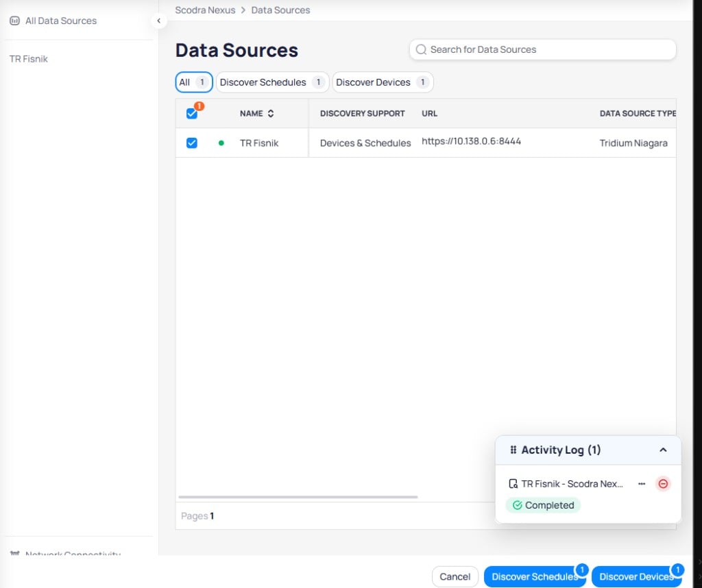Click the search magnifier icon
Image resolution: width=702 pixels, height=588 pixels.
click(421, 49)
